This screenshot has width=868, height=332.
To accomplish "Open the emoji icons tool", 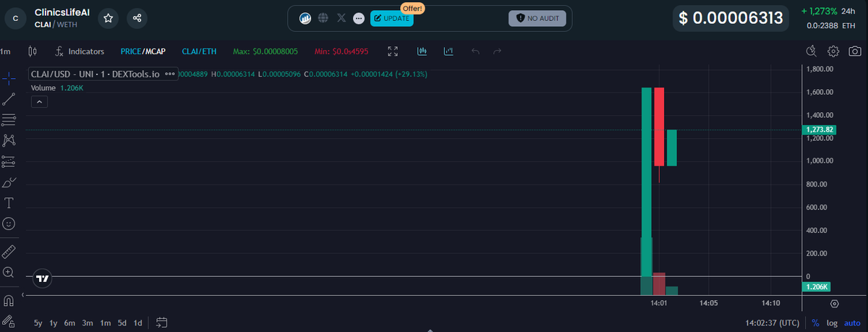I will 9,224.
